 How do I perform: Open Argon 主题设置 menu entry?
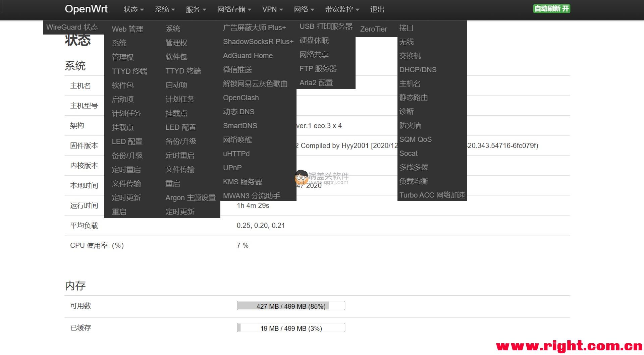pos(191,197)
